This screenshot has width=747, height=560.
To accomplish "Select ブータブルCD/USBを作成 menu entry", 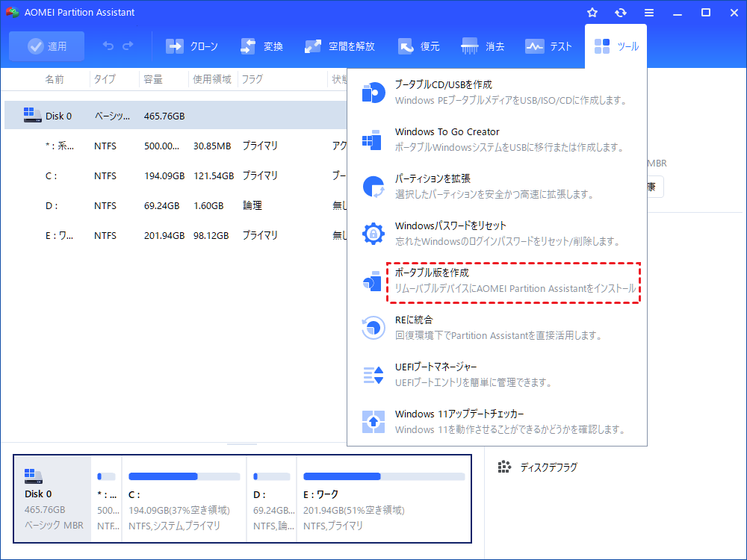I will click(497, 93).
